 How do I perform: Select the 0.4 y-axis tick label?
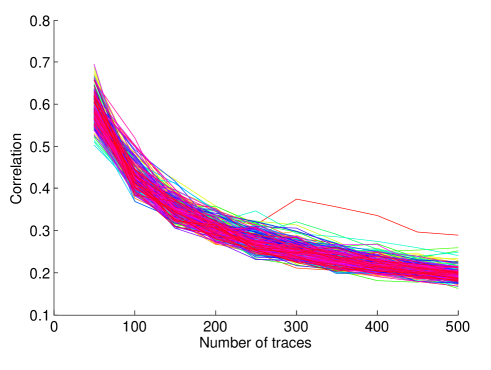[x=40, y=189]
